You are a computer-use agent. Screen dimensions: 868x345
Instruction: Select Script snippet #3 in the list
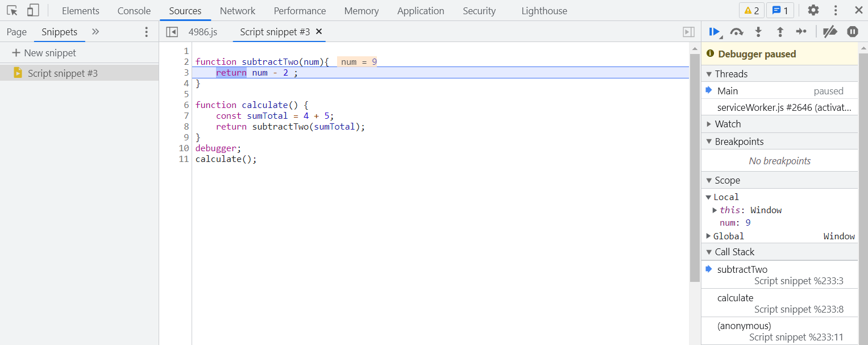79,73
